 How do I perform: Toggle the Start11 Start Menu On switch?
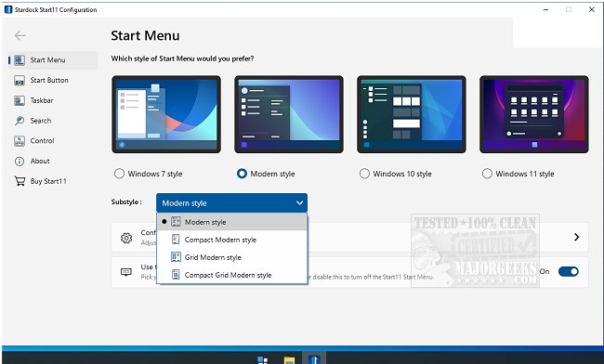coord(569,272)
